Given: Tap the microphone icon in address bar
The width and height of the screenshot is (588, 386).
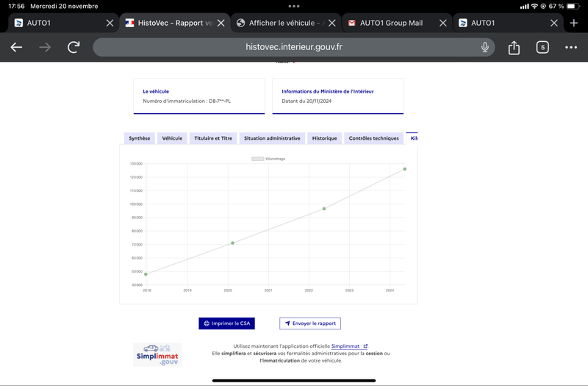Looking at the screenshot, I should [484, 47].
